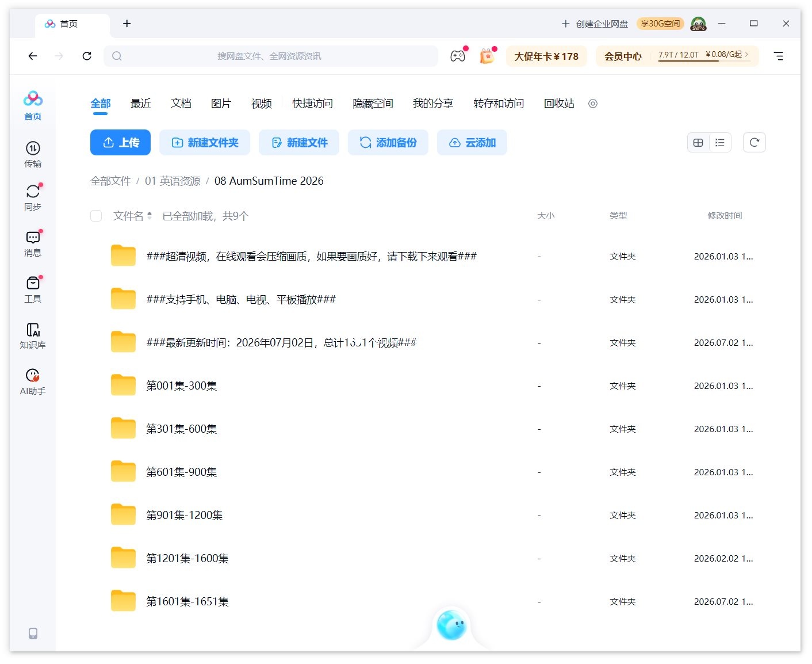Toggle the select-all files checkbox
812x664 pixels.
[x=96, y=216]
